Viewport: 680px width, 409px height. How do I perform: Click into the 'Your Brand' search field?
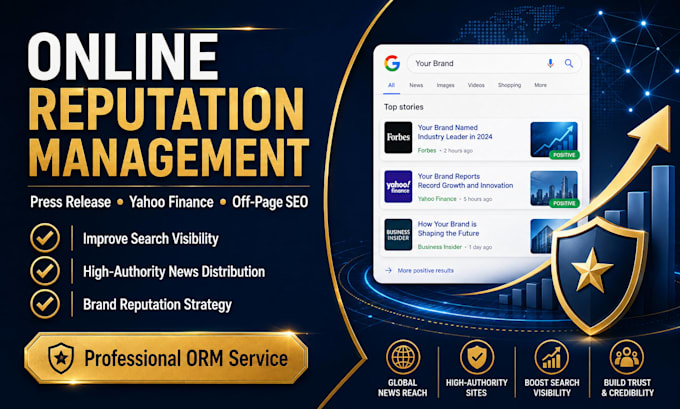tap(494, 63)
